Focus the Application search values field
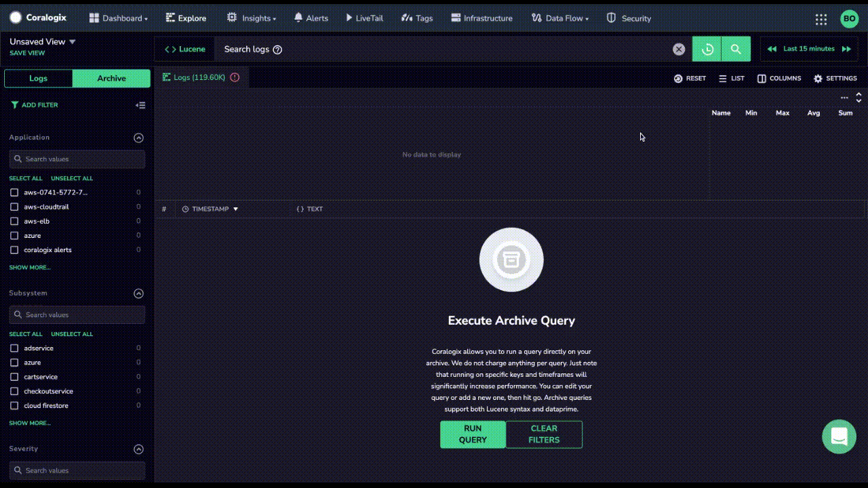 tap(77, 159)
